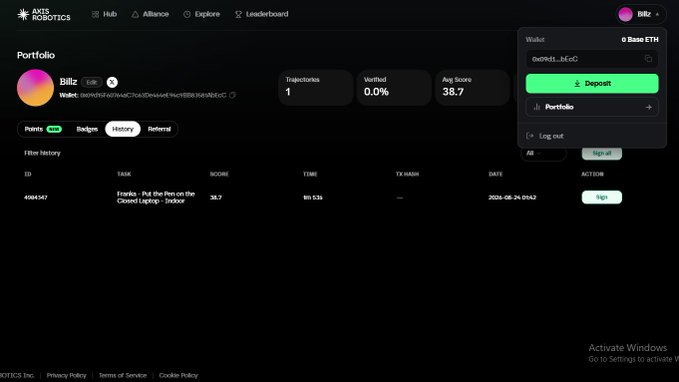
Task: Click the Portfolio arrow icon
Action: pos(648,107)
